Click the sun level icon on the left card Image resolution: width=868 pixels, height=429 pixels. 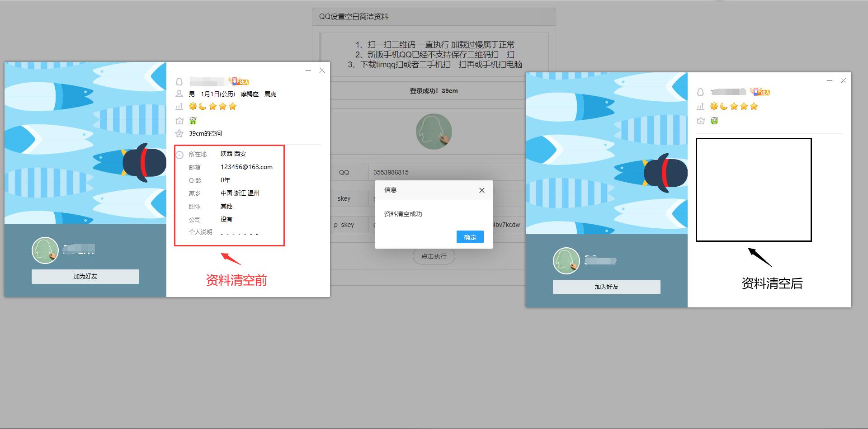[x=193, y=106]
